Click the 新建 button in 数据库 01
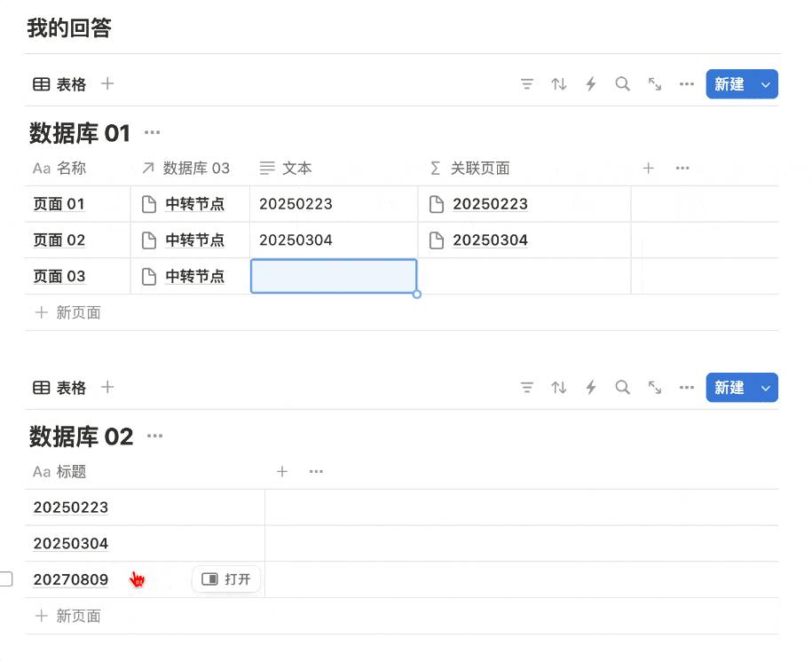 coord(729,84)
